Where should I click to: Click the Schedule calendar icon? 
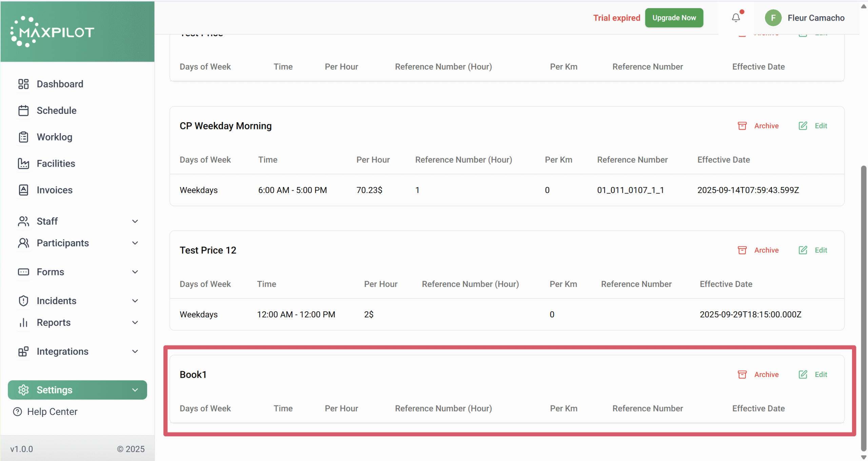click(23, 110)
